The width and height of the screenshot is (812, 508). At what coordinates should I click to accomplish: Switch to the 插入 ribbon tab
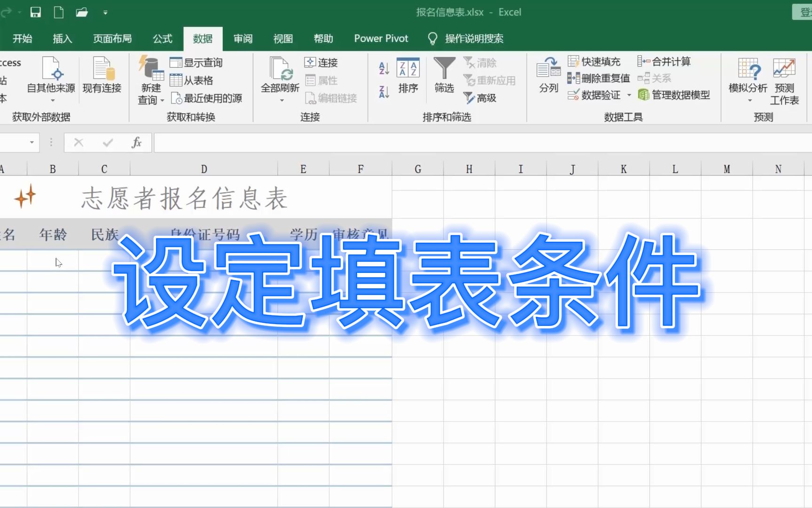tap(62, 39)
